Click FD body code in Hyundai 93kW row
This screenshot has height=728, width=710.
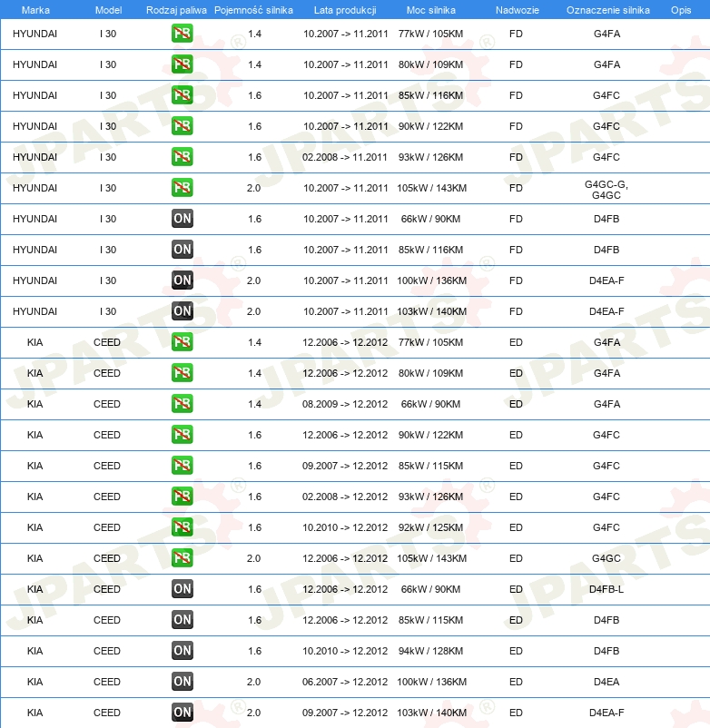coord(516,157)
